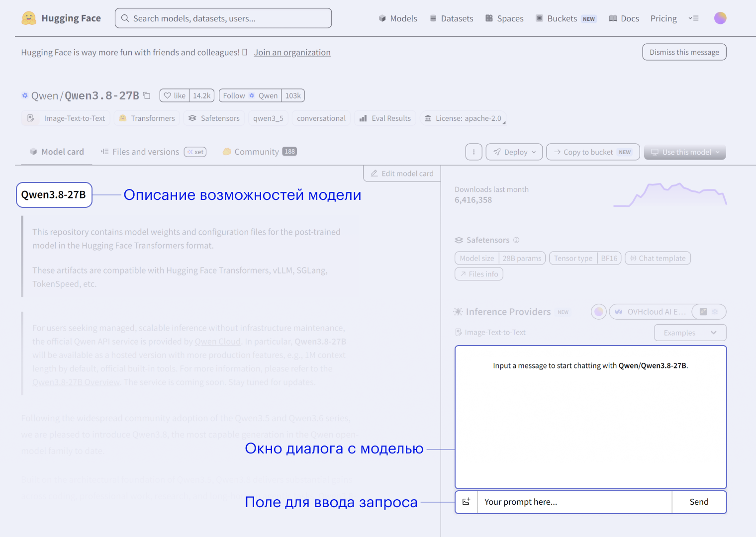
Task: Click the magnifier icon in search box
Action: coord(125,18)
